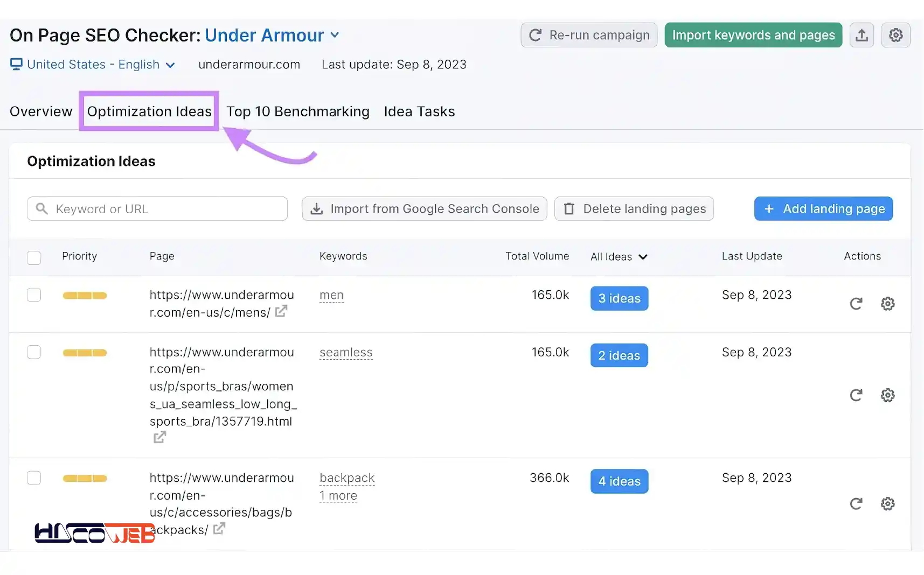Click the Actions column header
The height and width of the screenshot is (575, 924).
pos(862,256)
